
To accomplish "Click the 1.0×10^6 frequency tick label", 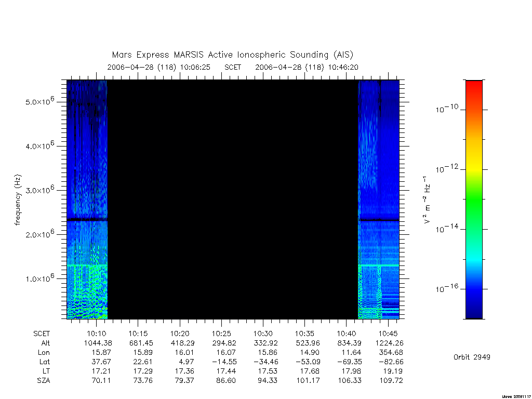I will (40, 278).
